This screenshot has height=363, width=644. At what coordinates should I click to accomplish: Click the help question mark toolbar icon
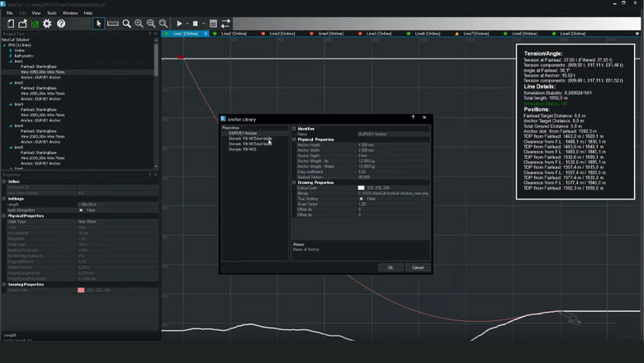[61, 24]
